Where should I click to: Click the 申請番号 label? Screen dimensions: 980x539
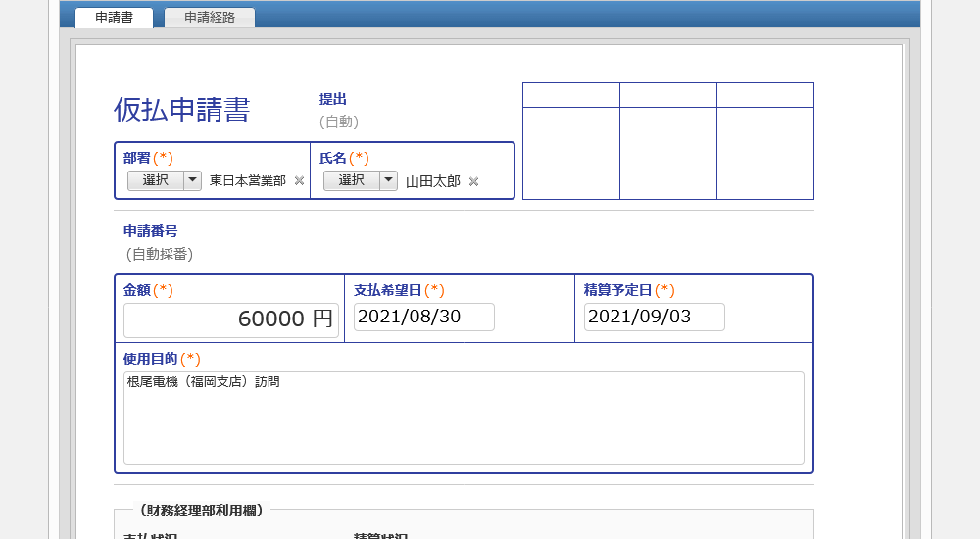tap(150, 231)
